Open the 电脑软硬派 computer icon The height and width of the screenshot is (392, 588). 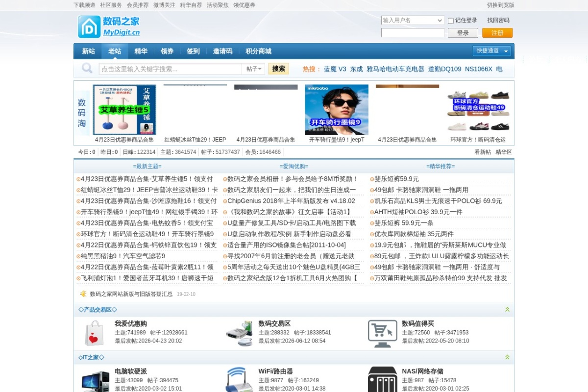(96, 381)
